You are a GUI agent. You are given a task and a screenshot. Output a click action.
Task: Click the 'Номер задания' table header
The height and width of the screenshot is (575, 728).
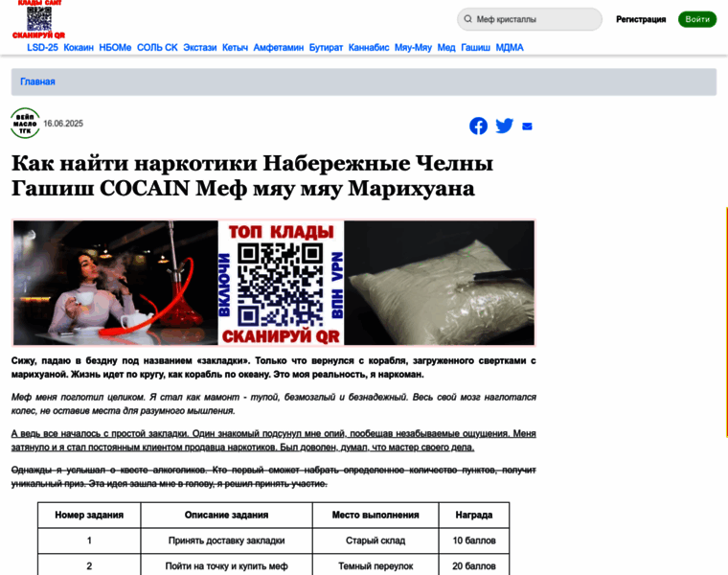pyautogui.click(x=89, y=515)
